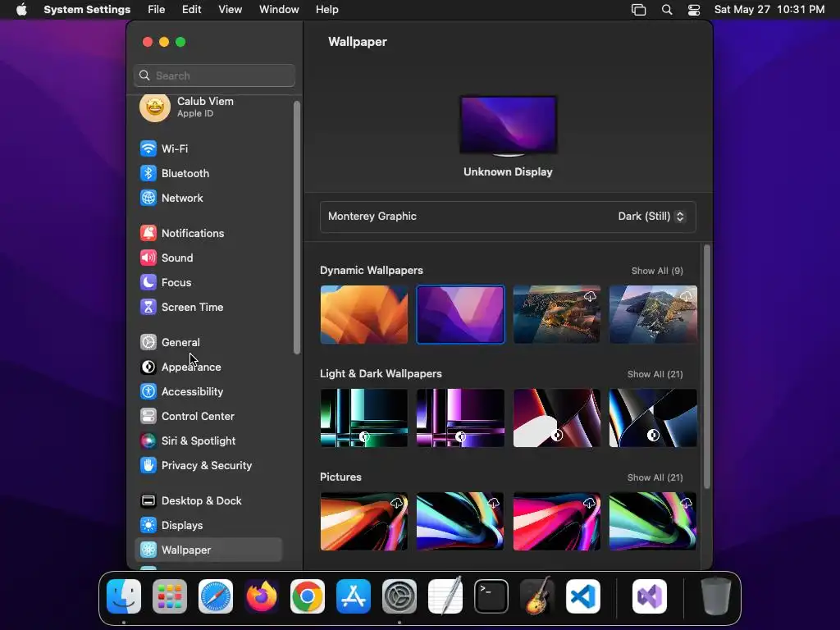840x630 pixels.
Task: Open TextEdit from the Dock
Action: click(x=445, y=596)
